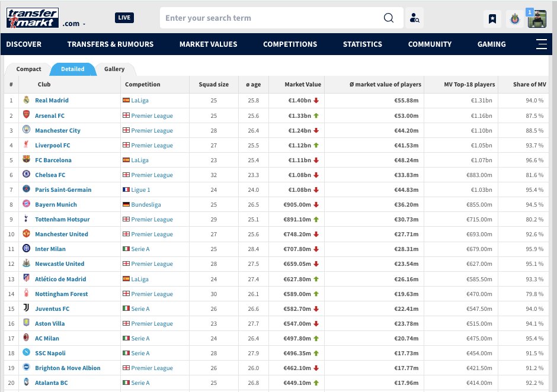The height and width of the screenshot is (392, 557).
Task: Click the Transfermarkt logo
Action: click(33, 18)
